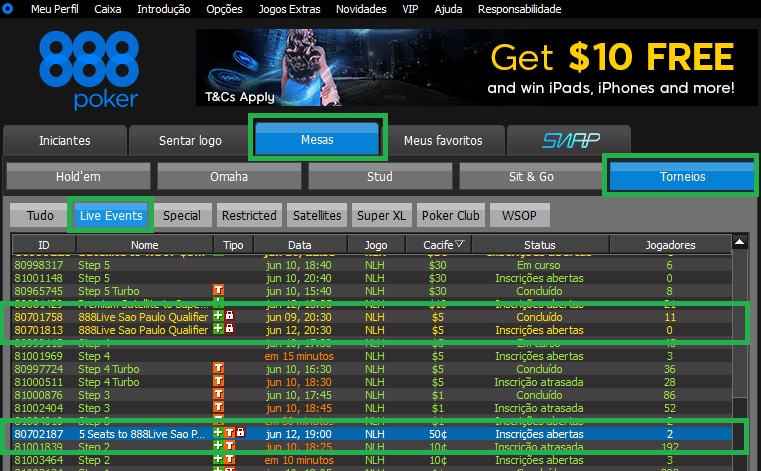Click turbo T icon on 81000876 Step 3
Screen dimensions: 761x471
tap(218, 394)
